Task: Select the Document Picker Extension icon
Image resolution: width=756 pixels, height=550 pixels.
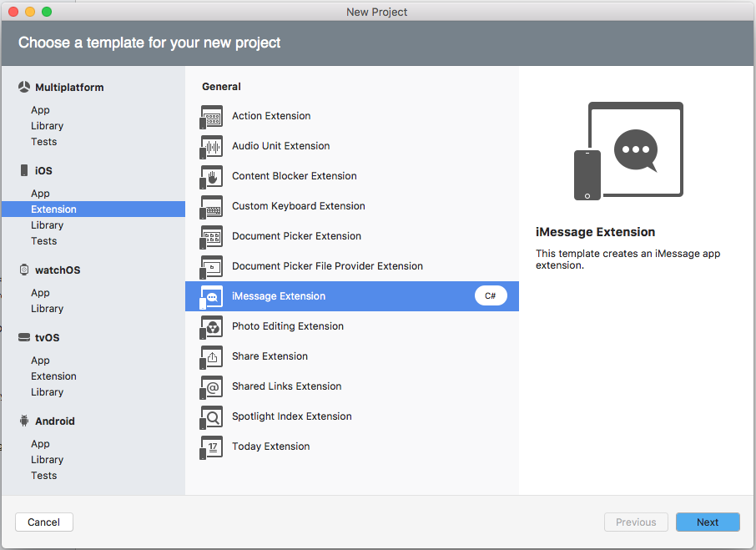Action: [x=211, y=236]
